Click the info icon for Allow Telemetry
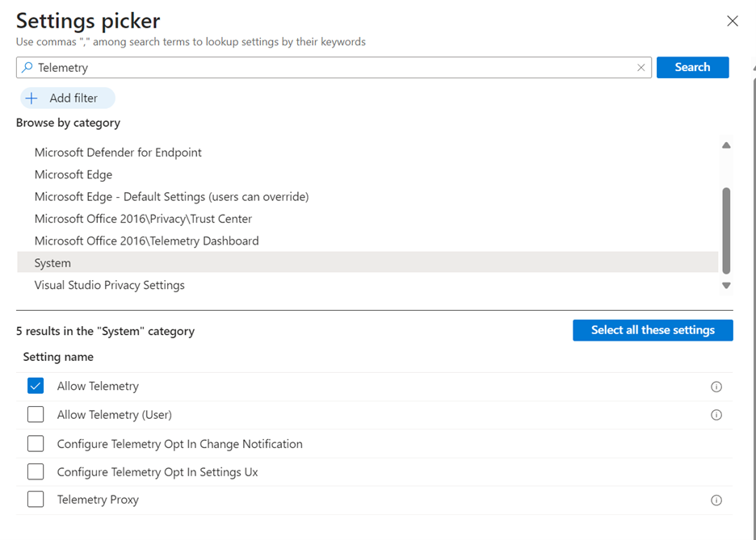756x540 pixels. [x=716, y=387]
